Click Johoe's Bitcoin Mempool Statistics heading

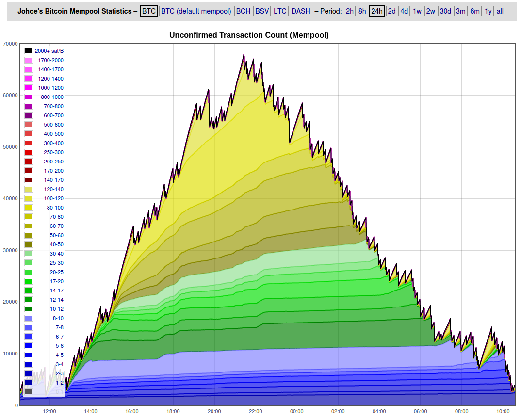tap(74, 11)
